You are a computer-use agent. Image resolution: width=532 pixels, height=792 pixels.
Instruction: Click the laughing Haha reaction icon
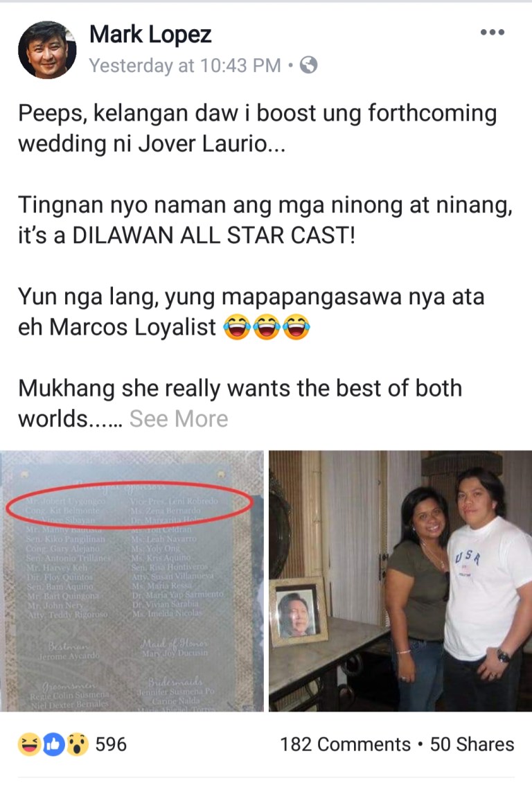pyautogui.click(x=29, y=744)
